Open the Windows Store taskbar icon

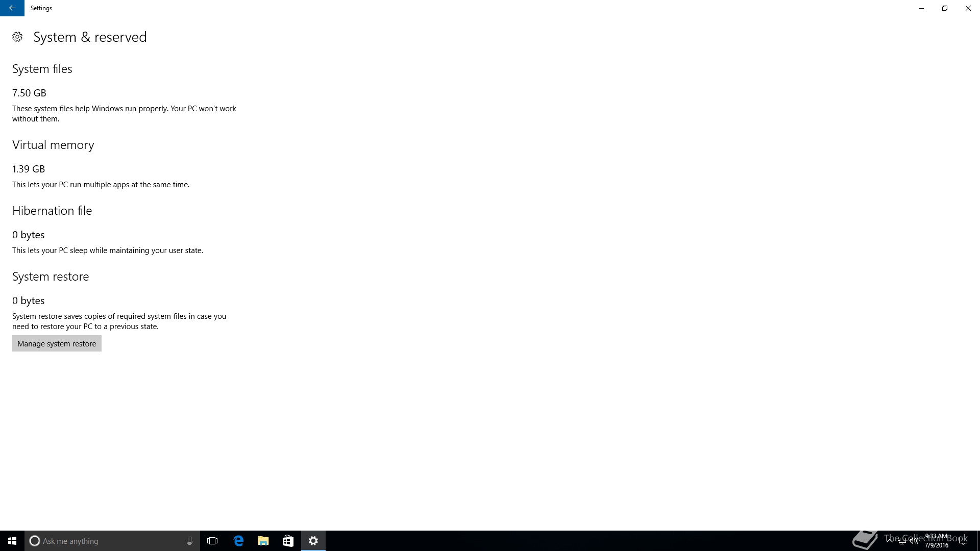(x=288, y=541)
